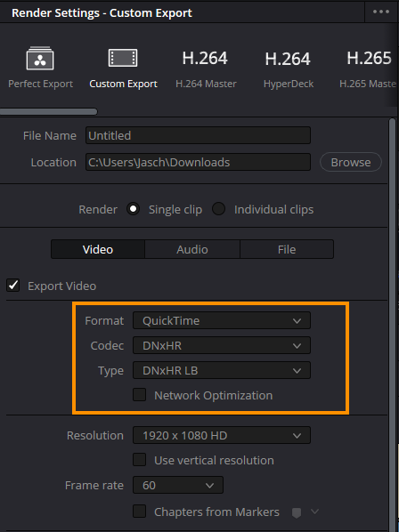The height and width of the screenshot is (532, 399).
Task: Open the Format dropdown showing QuickTime
Action: click(222, 320)
